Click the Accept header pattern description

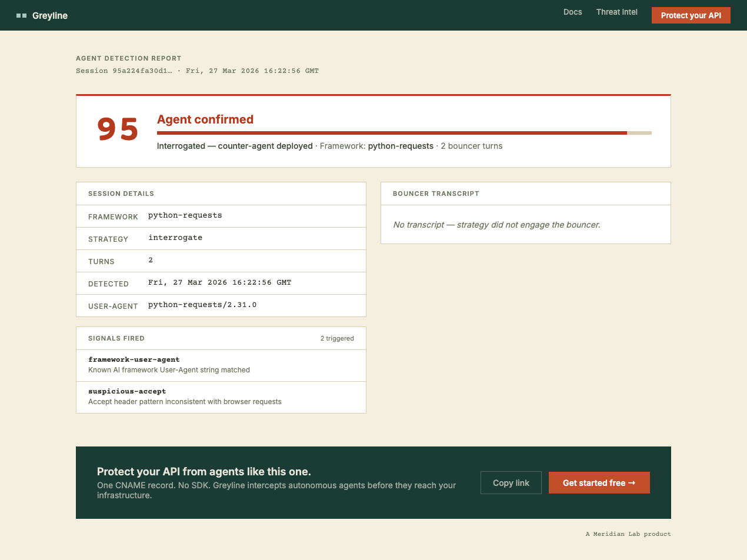tap(185, 402)
